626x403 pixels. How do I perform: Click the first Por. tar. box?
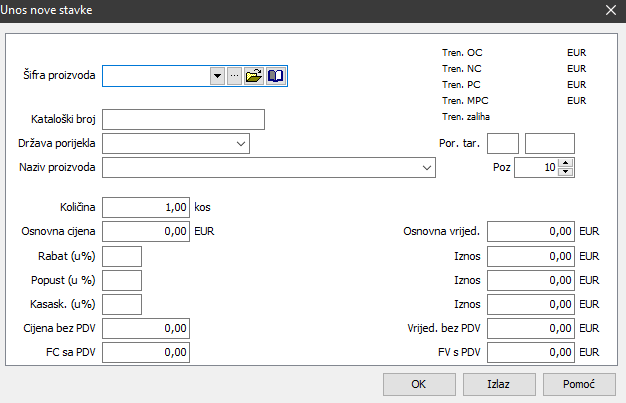[x=503, y=143]
